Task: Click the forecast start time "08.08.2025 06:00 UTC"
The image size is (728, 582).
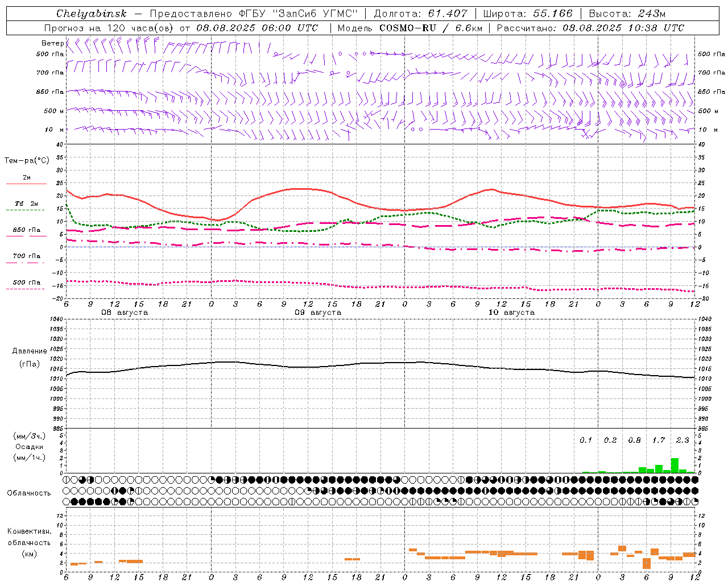Action: tap(257, 28)
